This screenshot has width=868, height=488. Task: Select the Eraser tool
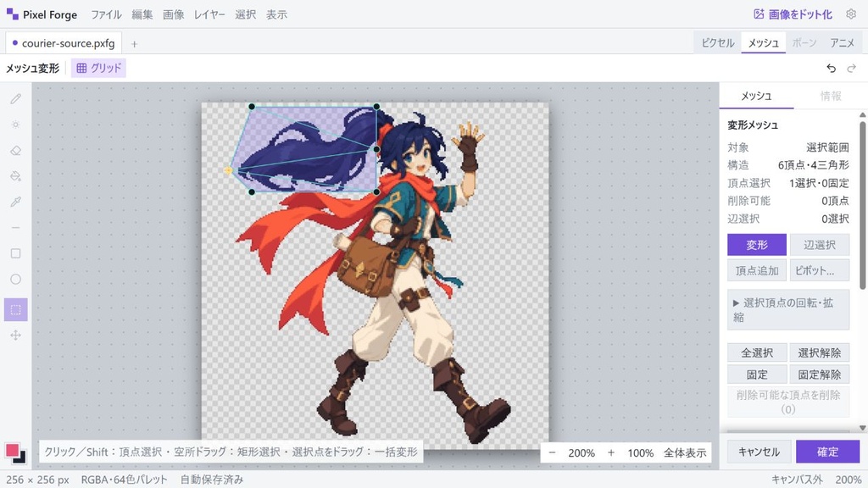[15, 151]
